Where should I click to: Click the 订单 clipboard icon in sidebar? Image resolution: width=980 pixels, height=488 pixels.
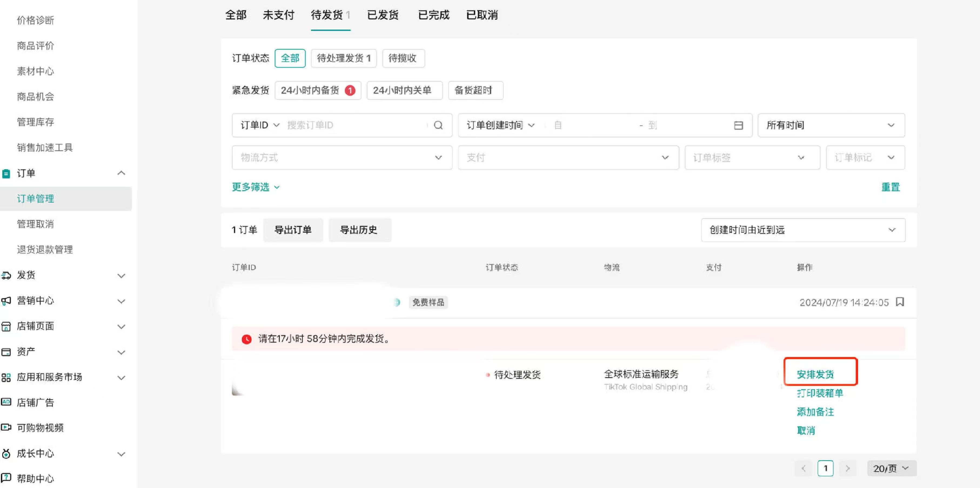6,174
